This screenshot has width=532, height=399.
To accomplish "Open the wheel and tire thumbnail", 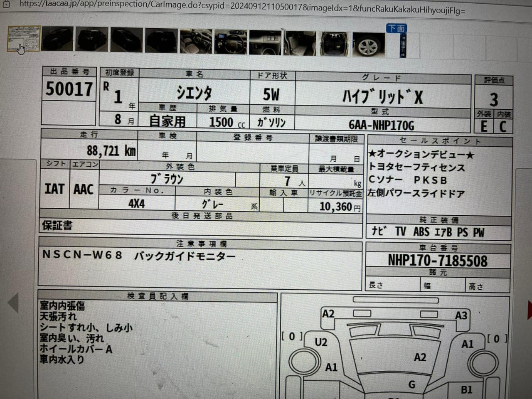I will coord(369,44).
